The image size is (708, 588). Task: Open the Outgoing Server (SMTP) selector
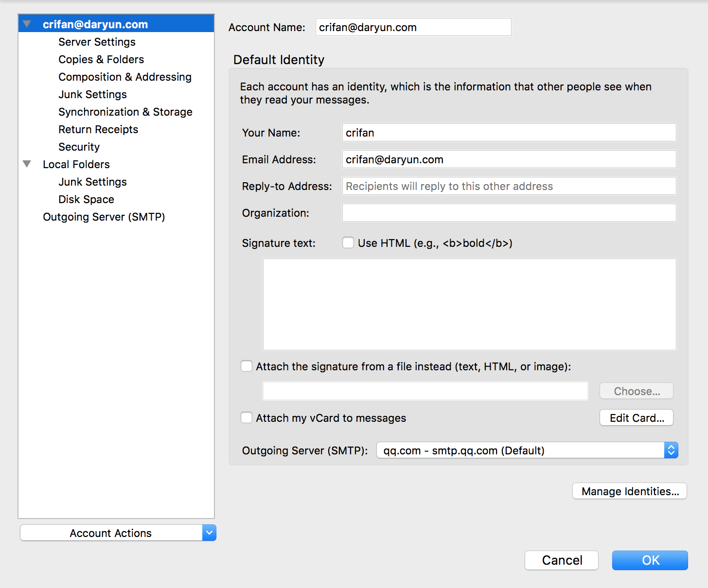coord(527,450)
